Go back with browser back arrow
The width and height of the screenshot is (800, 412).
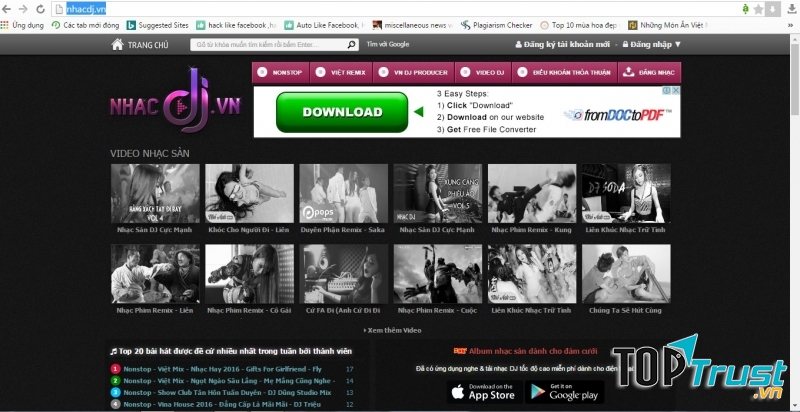(x=6, y=9)
